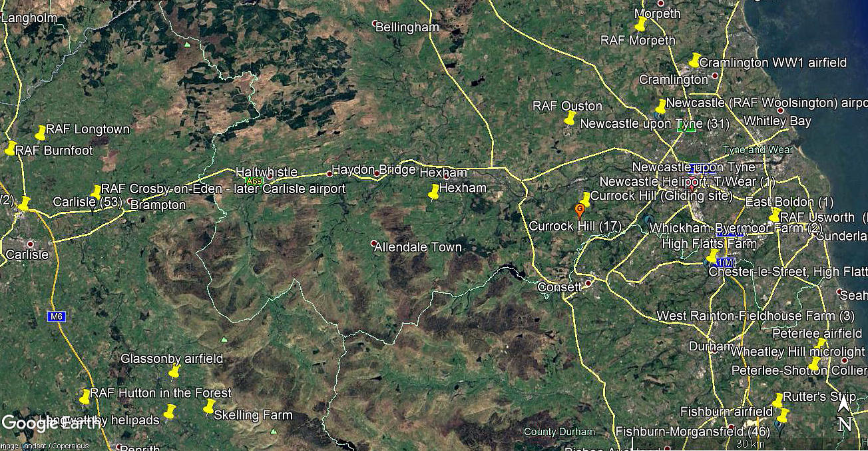Select RAF Hutton in the Forest pushpin
The width and height of the screenshot is (868, 451).
click(85, 396)
